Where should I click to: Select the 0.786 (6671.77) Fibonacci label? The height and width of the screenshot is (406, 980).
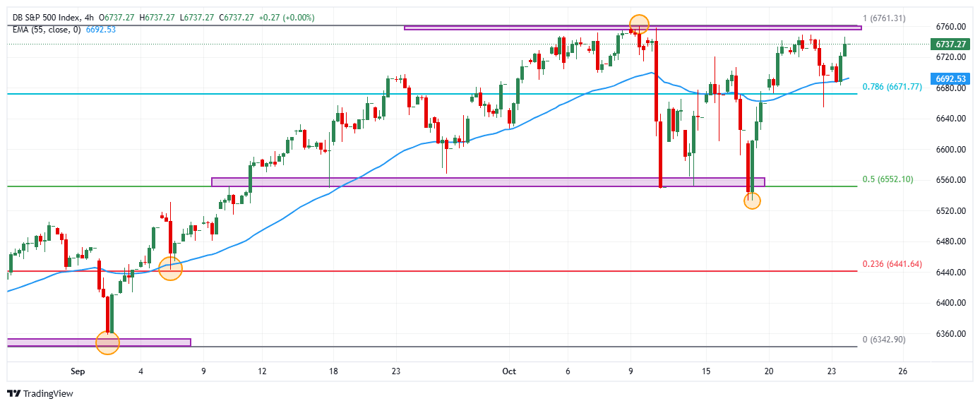(892, 87)
